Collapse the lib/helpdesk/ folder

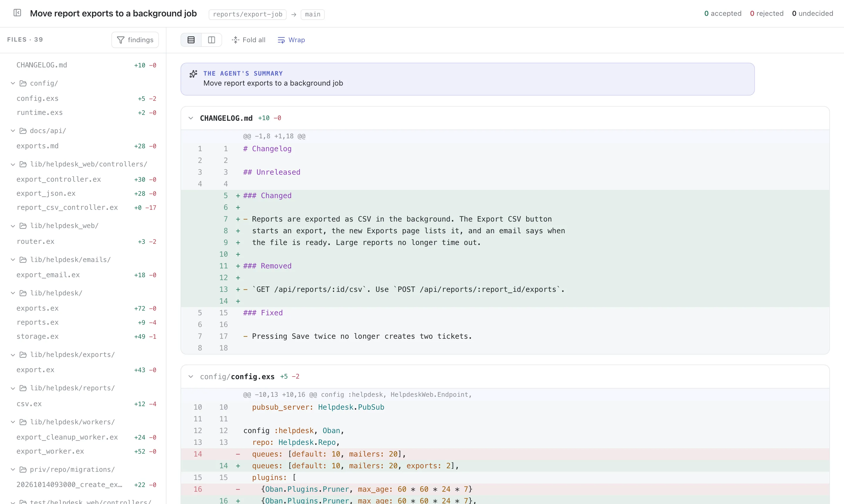(13, 293)
